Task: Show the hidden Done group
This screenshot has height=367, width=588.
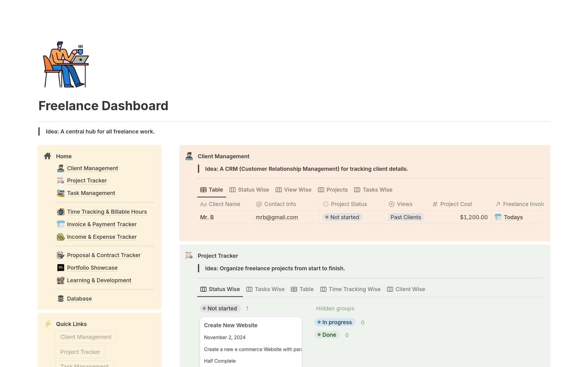Action: [x=327, y=335]
